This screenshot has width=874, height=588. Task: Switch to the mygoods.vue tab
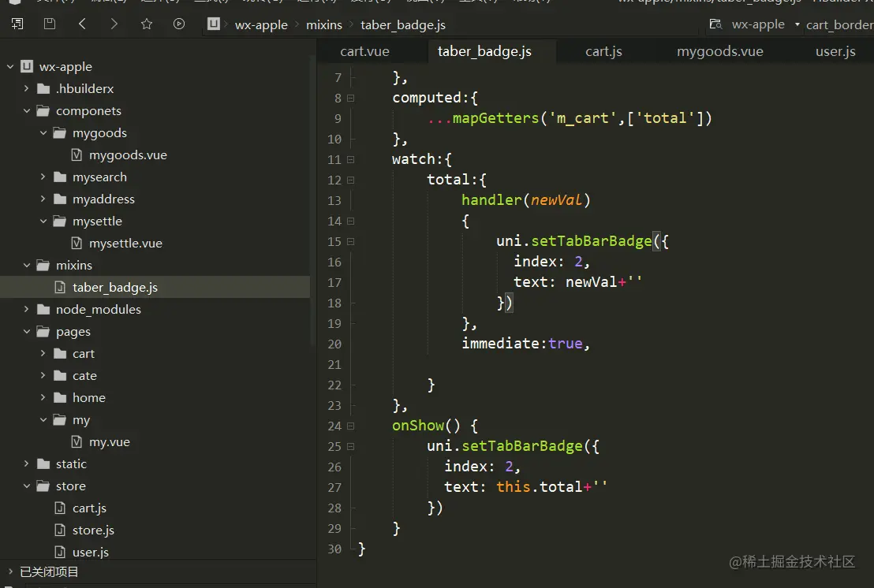point(720,51)
